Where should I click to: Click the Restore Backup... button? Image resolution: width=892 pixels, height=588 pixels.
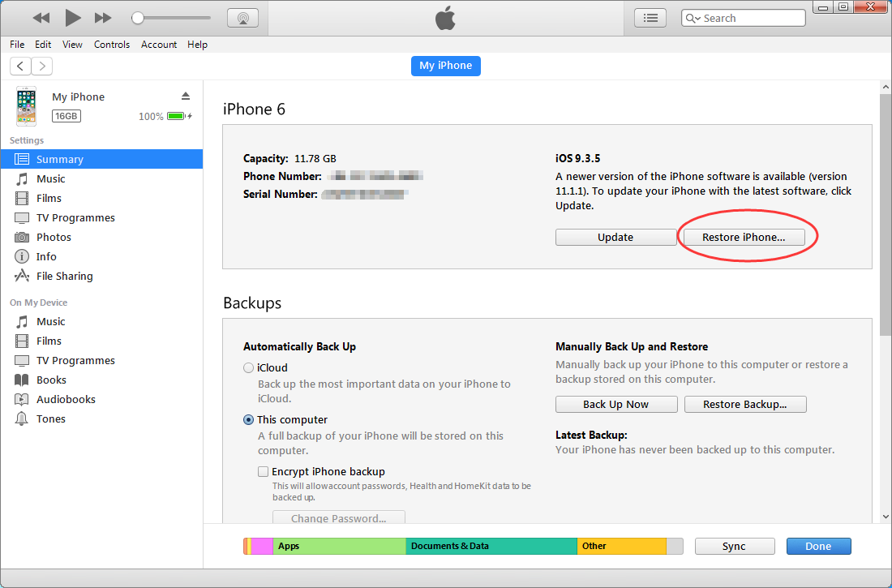(745, 404)
